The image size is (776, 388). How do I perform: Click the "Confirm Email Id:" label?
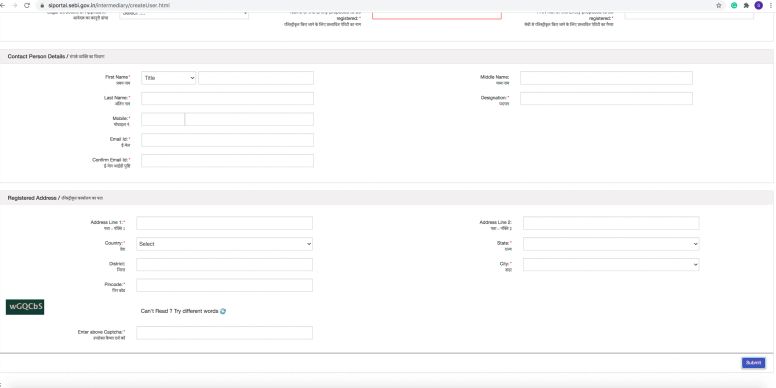pyautogui.click(x=111, y=160)
